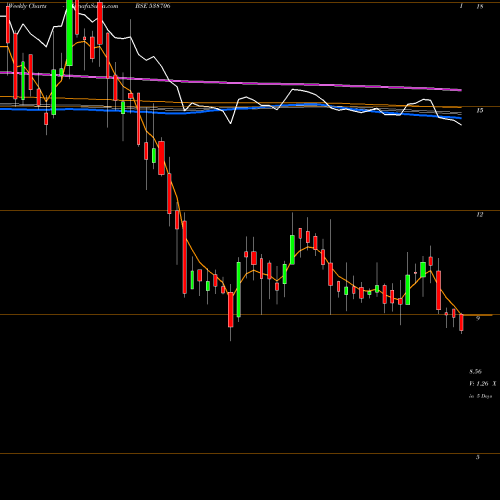
Task: Click the '3' price axis label
Action: pos(478,457)
